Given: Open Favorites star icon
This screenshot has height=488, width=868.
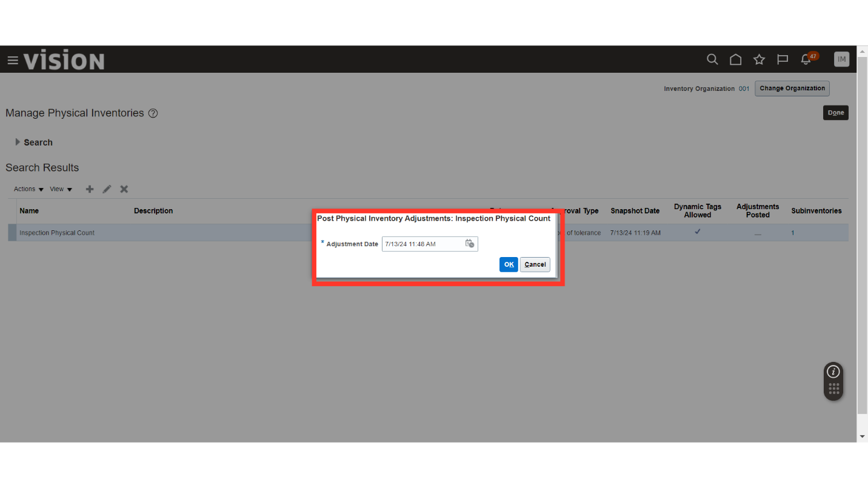Looking at the screenshot, I should [759, 59].
